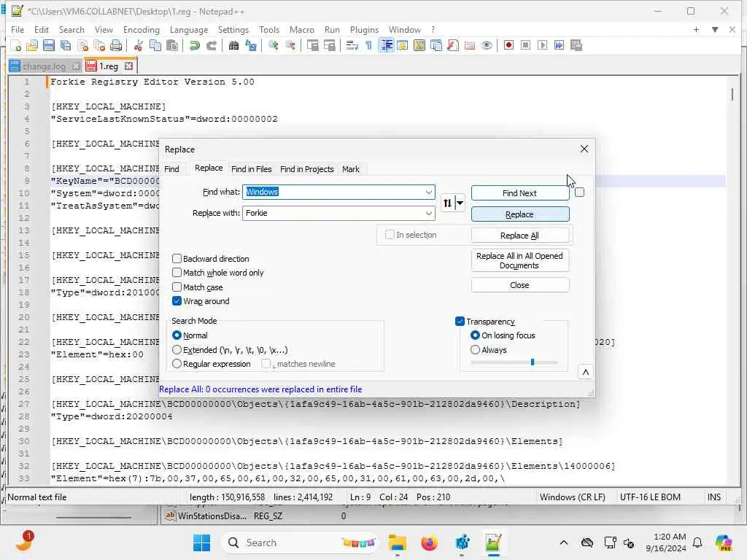Disable the Transparency checkbox

coord(460,322)
